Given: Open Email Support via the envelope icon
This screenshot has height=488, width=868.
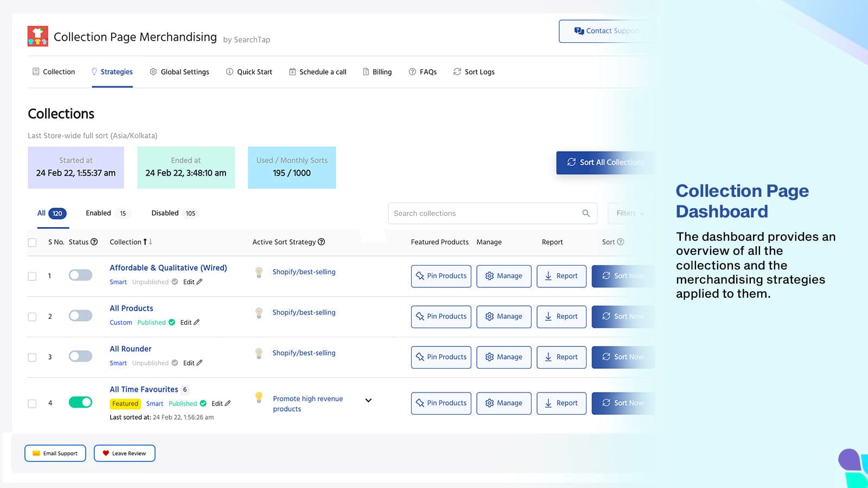Looking at the screenshot, I should 36,453.
